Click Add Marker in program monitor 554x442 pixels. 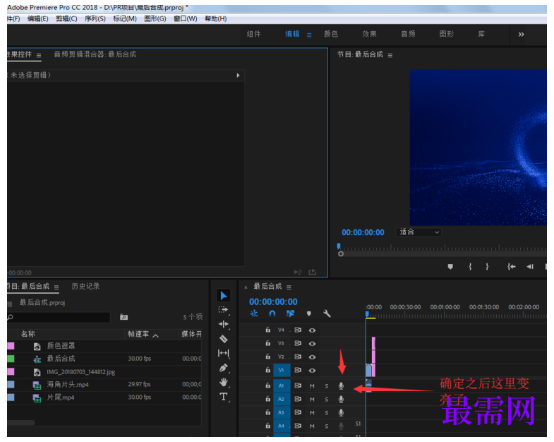click(x=450, y=266)
